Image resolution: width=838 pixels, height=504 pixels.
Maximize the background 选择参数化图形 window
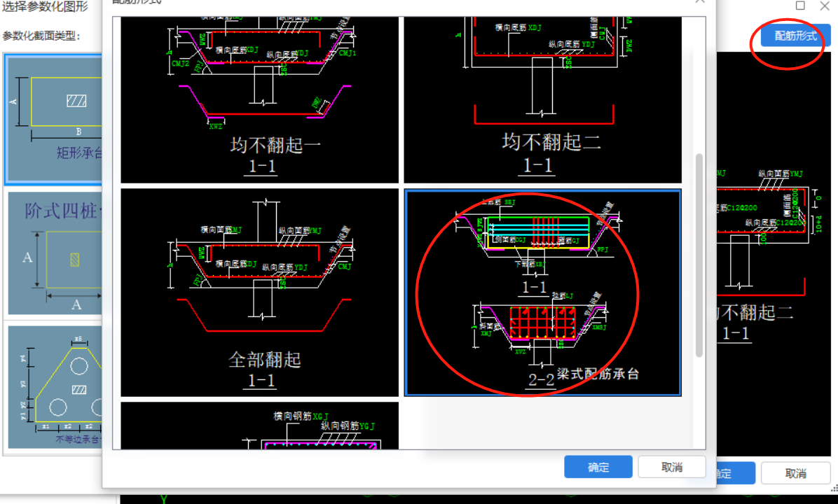coord(800,6)
